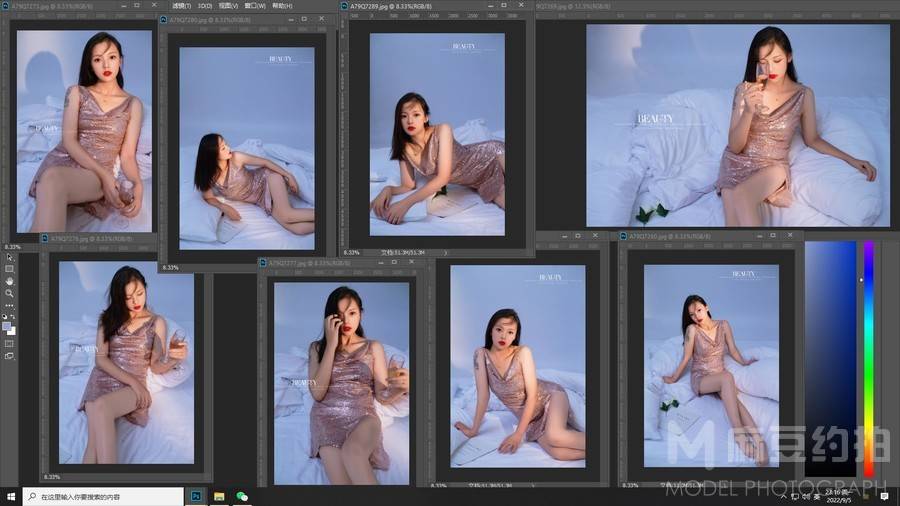Screen dimensions: 900x506
Task: Click the wide landscape portrait image canvas
Action: [x=738, y=125]
